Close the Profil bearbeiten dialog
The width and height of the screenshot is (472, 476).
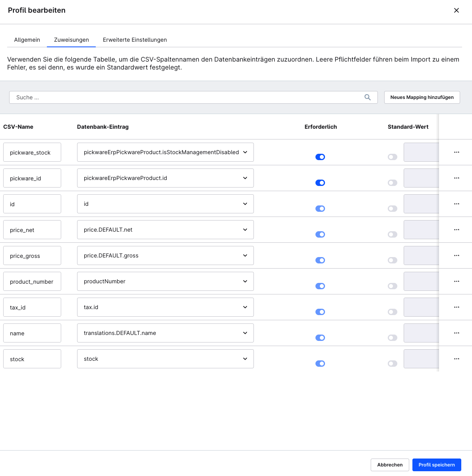pyautogui.click(x=456, y=10)
